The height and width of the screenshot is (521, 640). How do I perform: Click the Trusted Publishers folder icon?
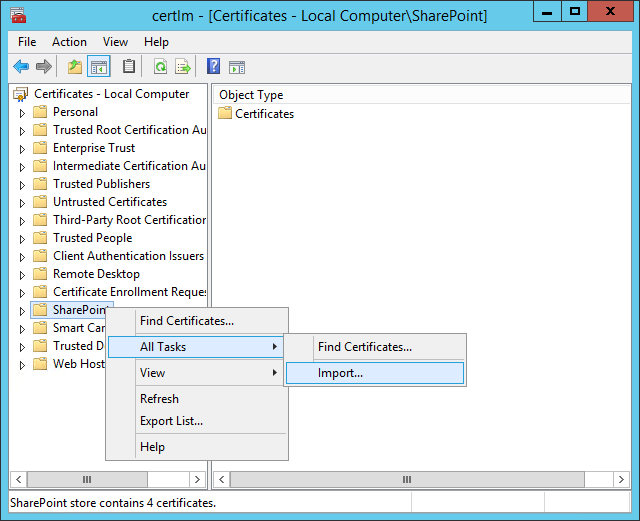(x=40, y=184)
